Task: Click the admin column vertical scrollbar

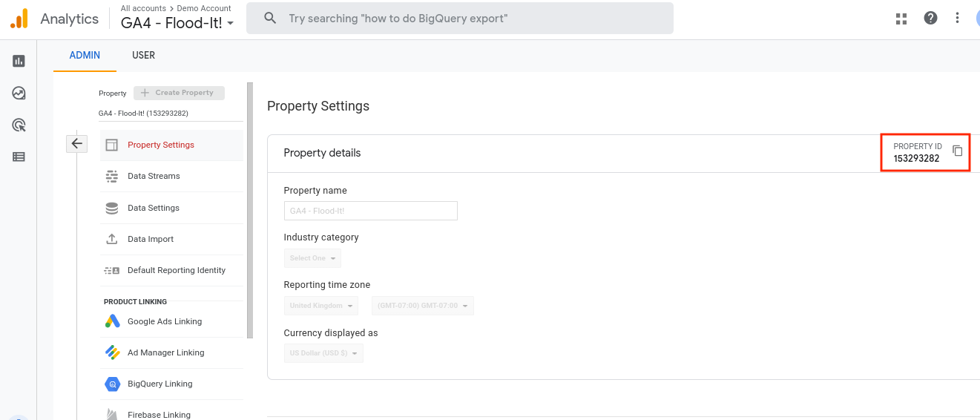Action: [250, 210]
